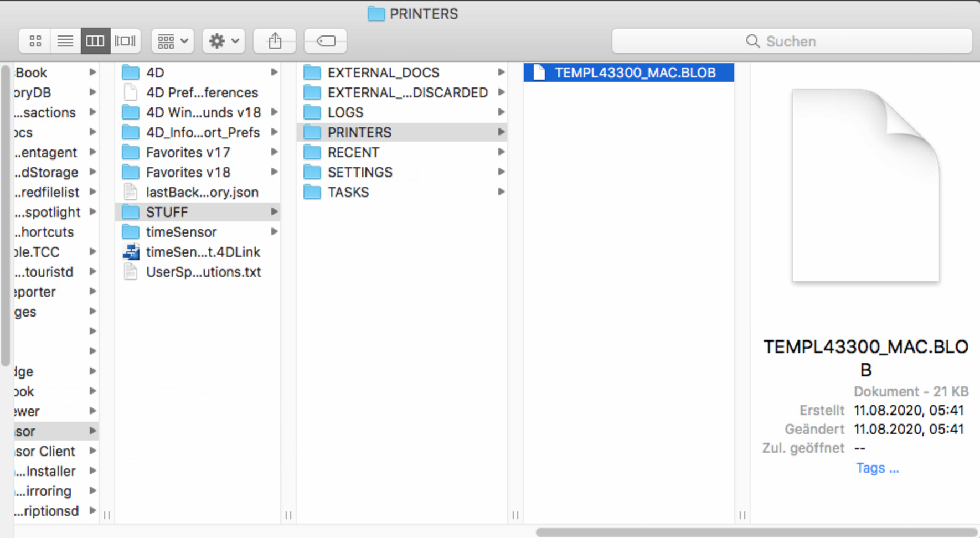Select the timeSen...t.4DLink file icon
Viewport: 980px width, 538px height.
click(131, 252)
